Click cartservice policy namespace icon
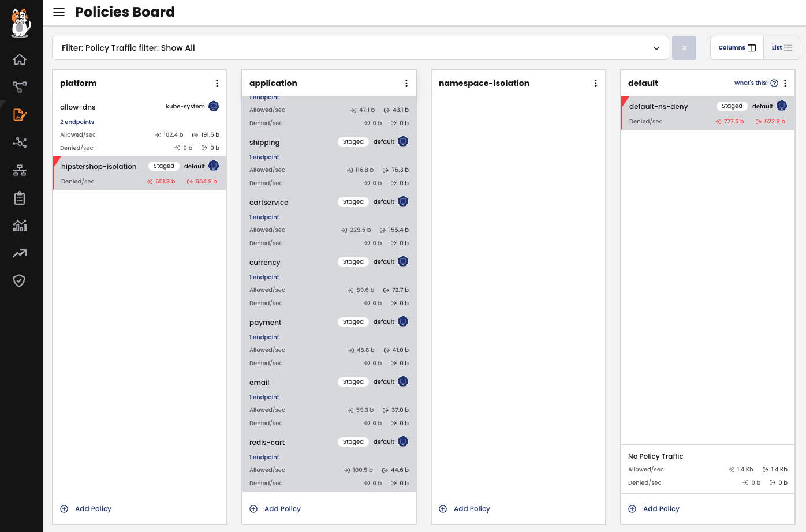 coord(403,201)
